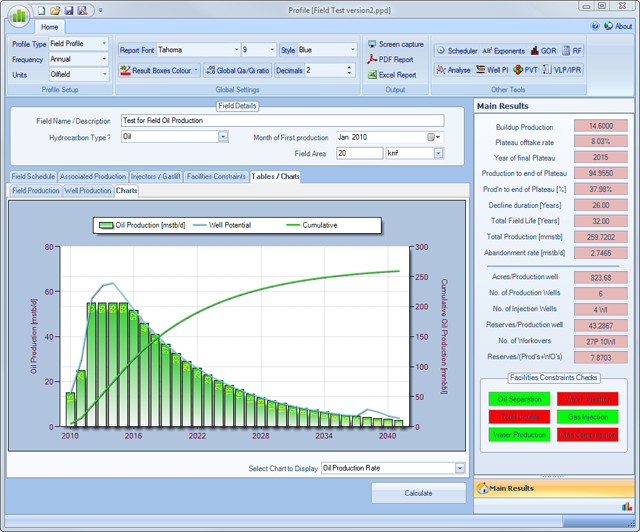Click Total Liquids constraint indicator
Screen dimensions: 640x532
519,417
